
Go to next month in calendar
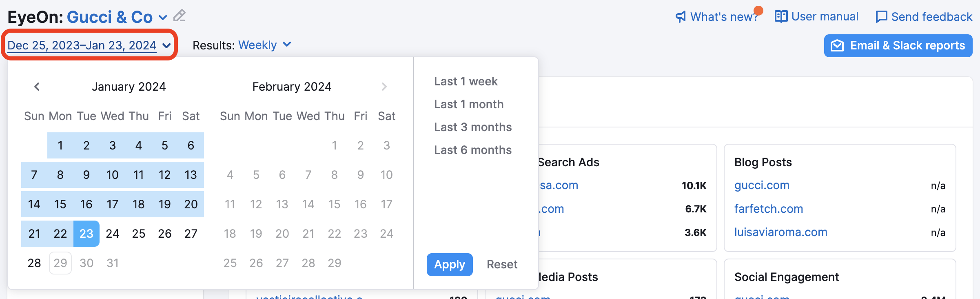point(384,87)
